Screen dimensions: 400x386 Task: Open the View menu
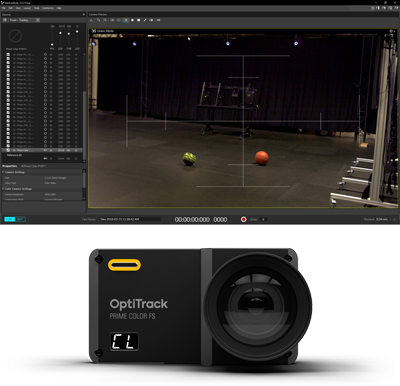(18, 8)
